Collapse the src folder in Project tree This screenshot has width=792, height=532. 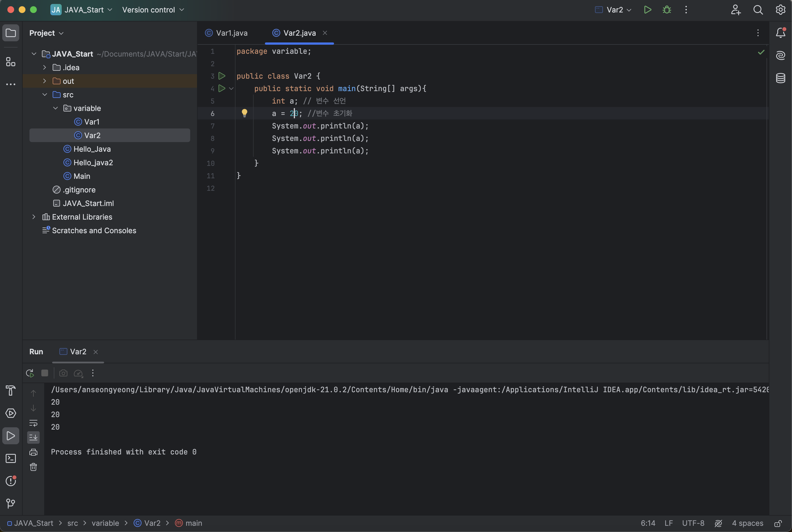45,95
